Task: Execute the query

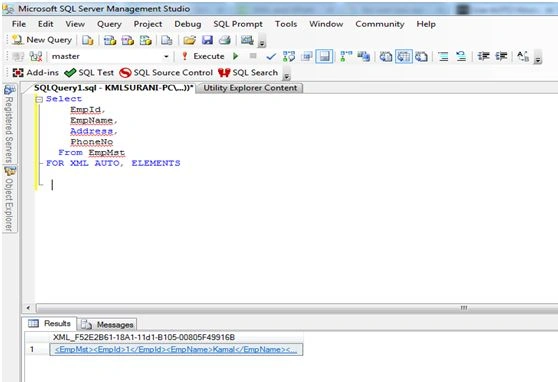Action: pyautogui.click(x=203, y=56)
